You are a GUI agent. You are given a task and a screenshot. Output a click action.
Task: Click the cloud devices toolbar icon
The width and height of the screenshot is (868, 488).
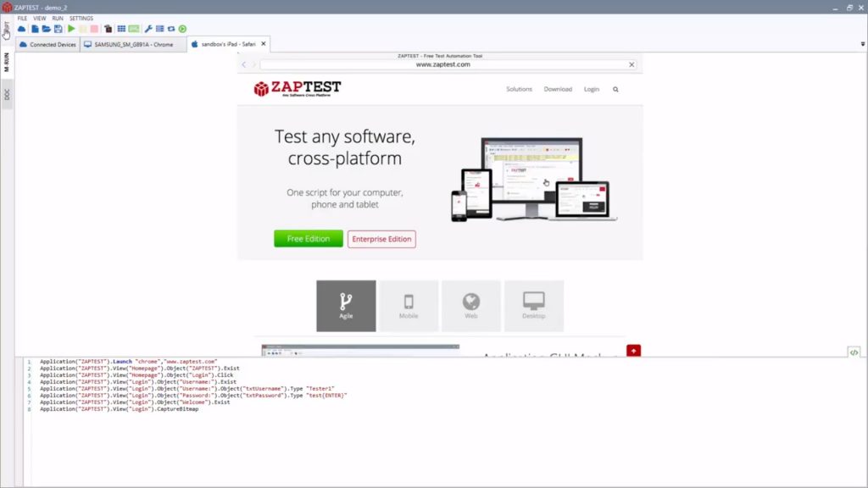click(x=21, y=29)
